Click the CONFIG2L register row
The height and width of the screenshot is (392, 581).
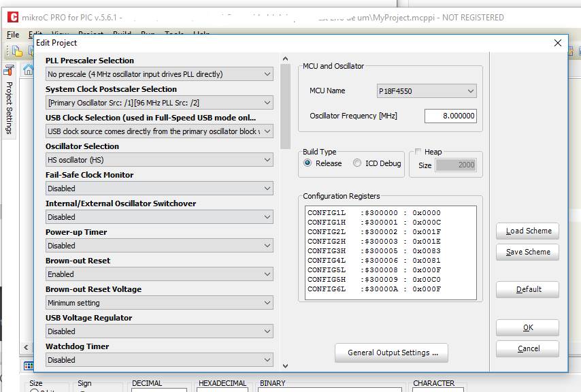(374, 232)
